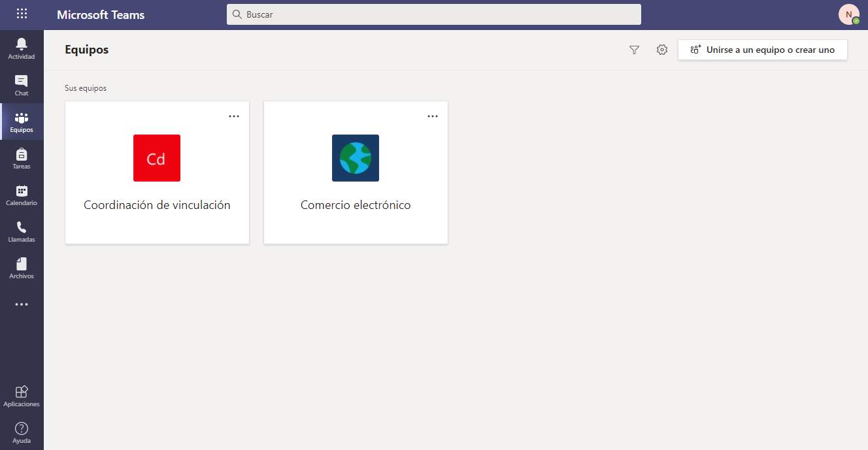Click Unirse a un equipo o crear uno

click(763, 50)
